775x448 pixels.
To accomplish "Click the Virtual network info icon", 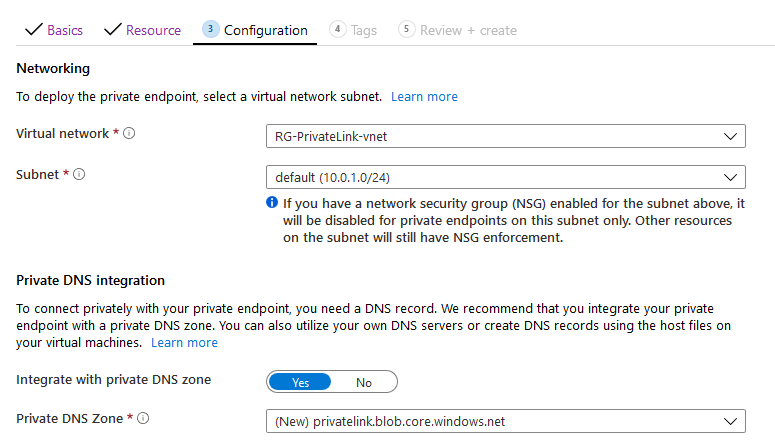I will click(129, 134).
